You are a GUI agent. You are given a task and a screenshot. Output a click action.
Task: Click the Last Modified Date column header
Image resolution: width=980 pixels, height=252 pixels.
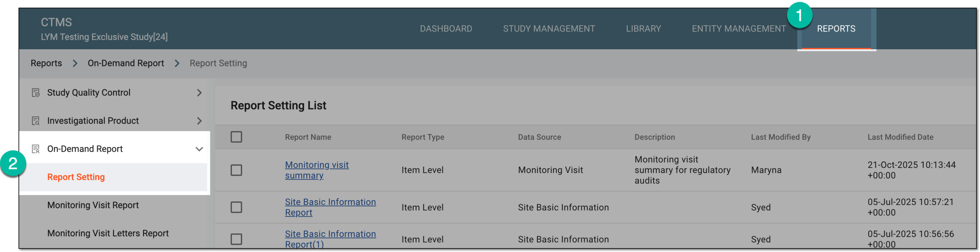(x=900, y=137)
